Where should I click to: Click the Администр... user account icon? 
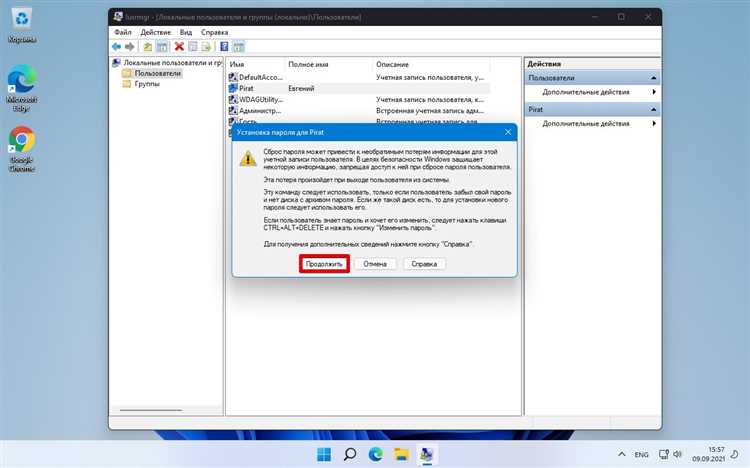(x=233, y=111)
